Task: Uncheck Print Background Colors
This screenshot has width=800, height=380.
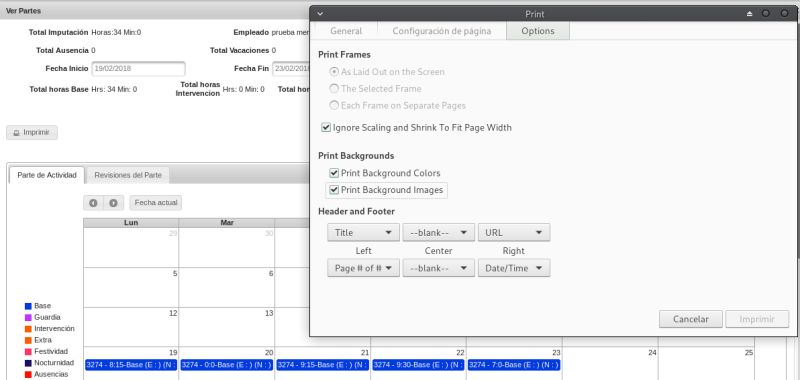Action: pos(334,173)
